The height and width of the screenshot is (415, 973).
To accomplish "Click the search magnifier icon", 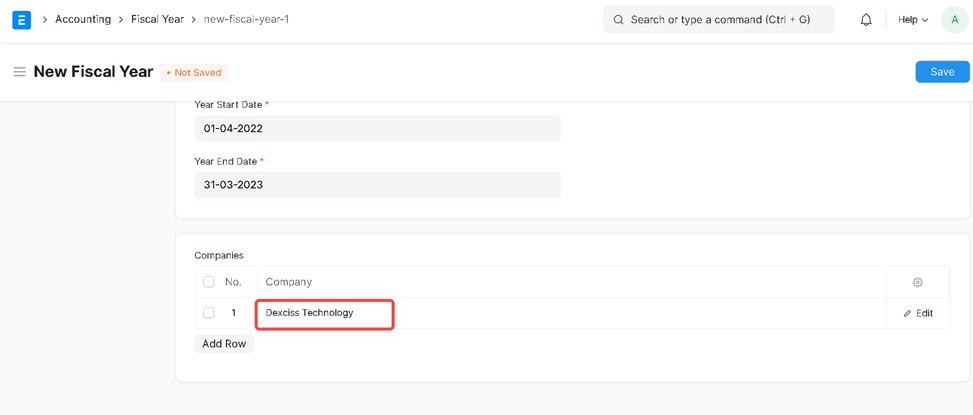I will pyautogui.click(x=618, y=20).
